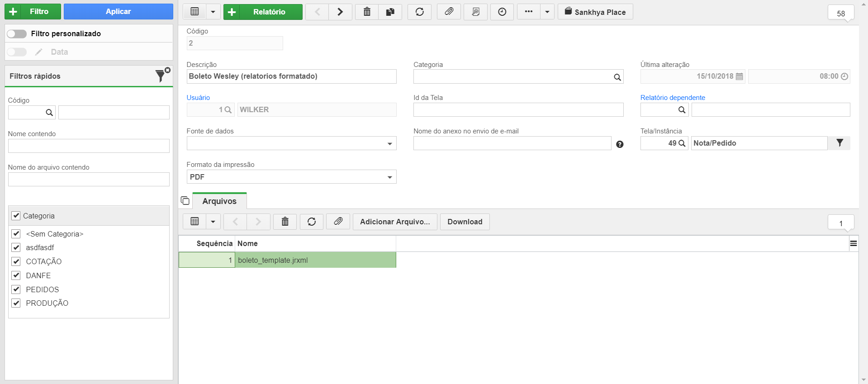Screen dimensions: 868x384
Task: Open the Arquivos grid view dropdown arrow
Action: [213, 222]
